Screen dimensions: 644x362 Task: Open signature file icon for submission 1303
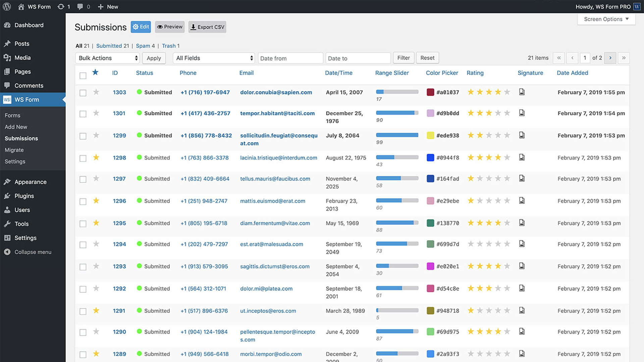522,92
